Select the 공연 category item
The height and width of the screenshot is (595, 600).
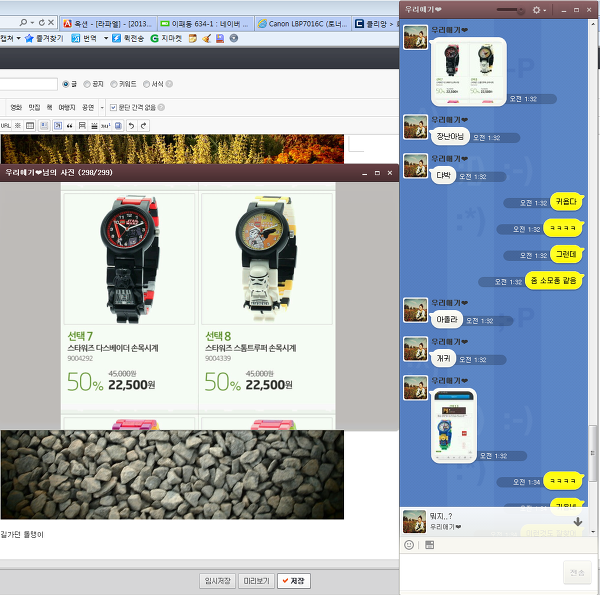tap(88, 108)
